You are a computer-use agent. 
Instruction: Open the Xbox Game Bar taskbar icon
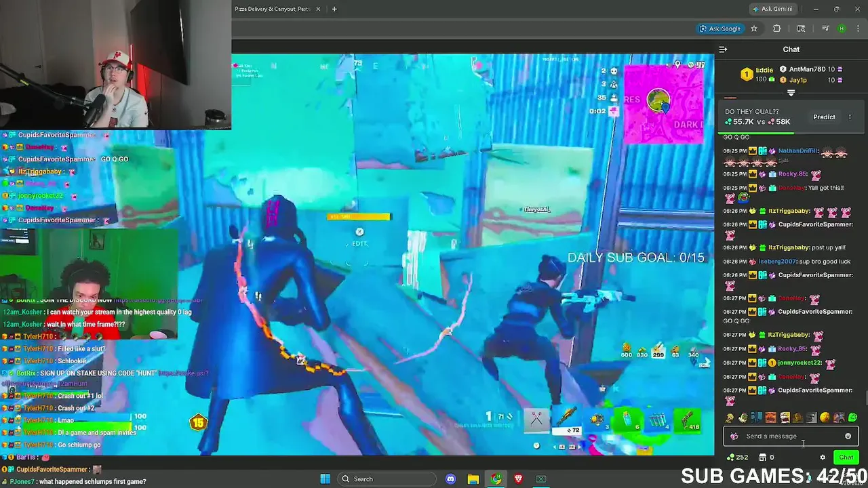(541, 479)
